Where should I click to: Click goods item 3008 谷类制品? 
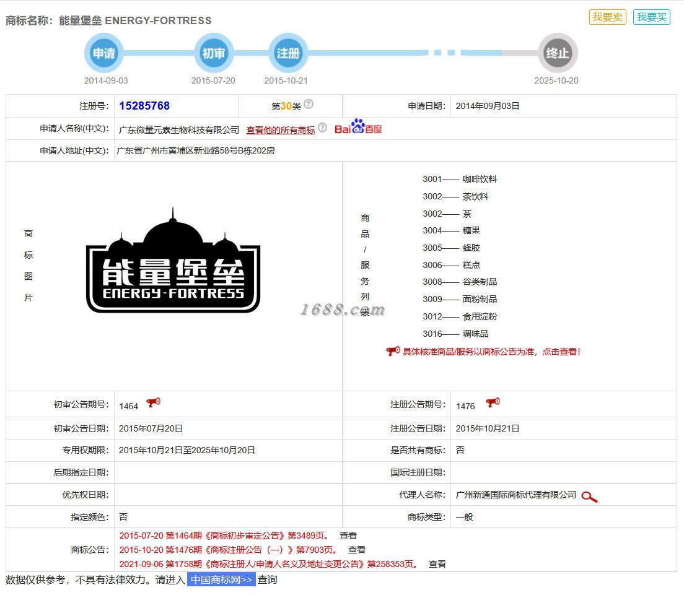point(459,282)
